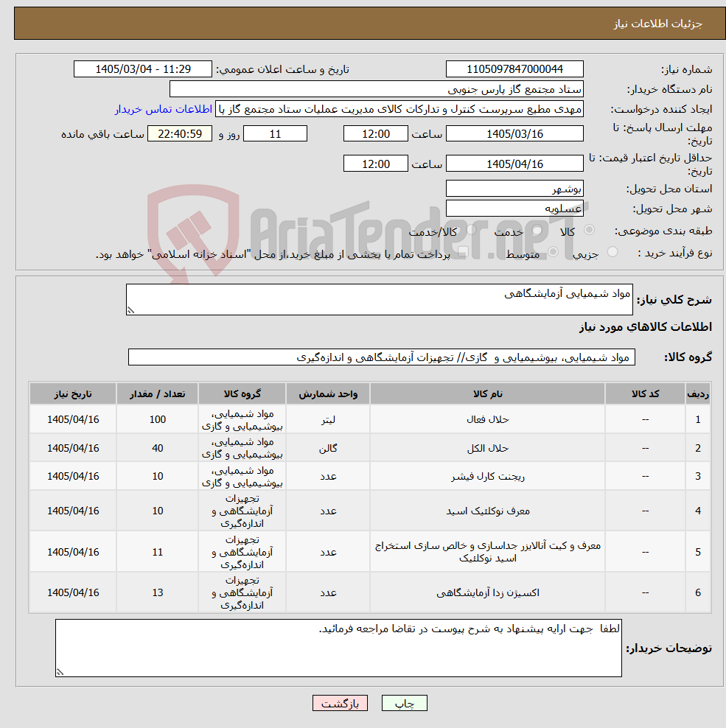Click the response deadline time 12:00 field
726x728 pixels.
[376, 133]
